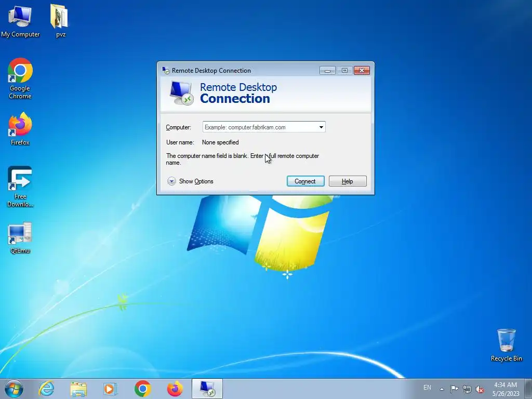Open network status tray icon
Image resolution: width=532 pixels, height=399 pixels.
pos(467,390)
